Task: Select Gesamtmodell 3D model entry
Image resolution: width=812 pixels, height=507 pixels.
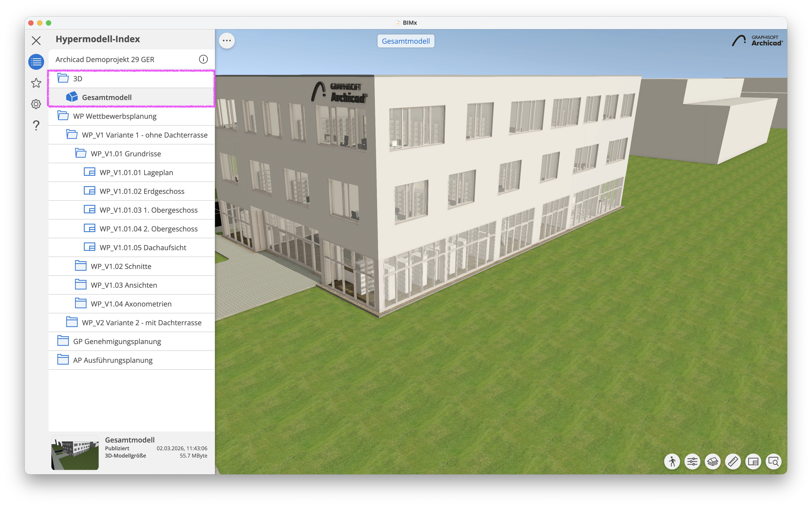Action: [132, 97]
